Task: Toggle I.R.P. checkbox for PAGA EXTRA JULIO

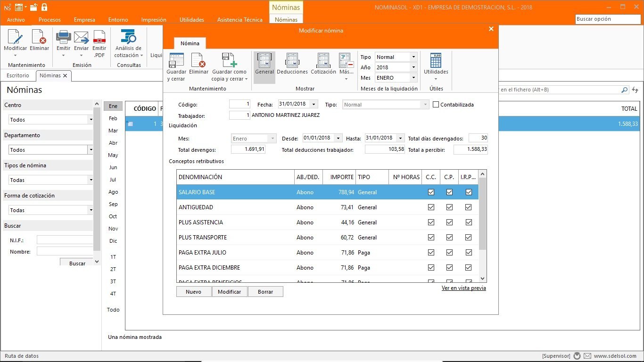Action: [x=469, y=253]
